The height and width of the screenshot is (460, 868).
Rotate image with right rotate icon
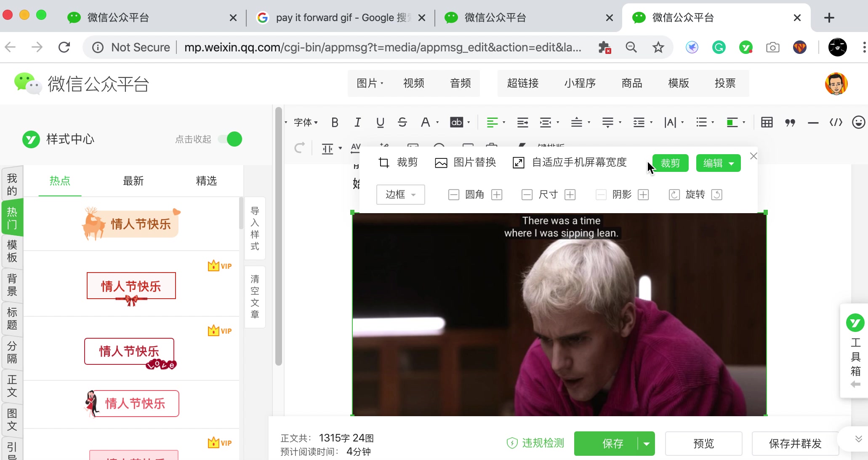coord(717,195)
